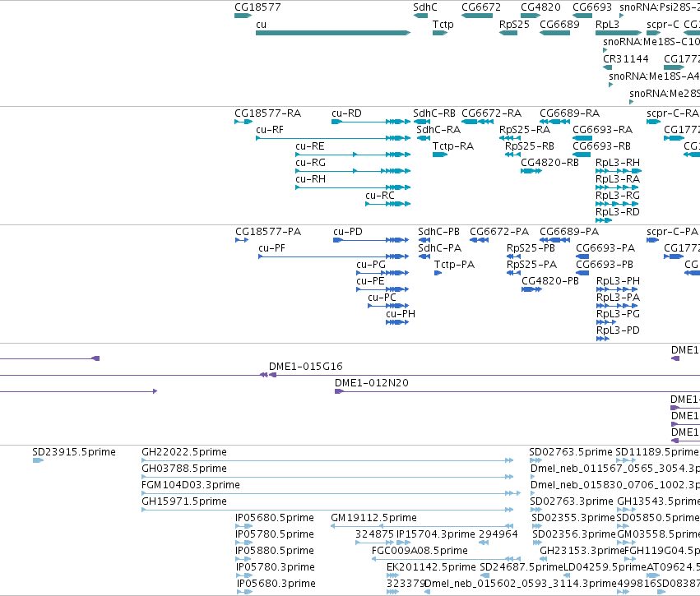
Task: Click the cu-PH protein label
Action: point(401,314)
